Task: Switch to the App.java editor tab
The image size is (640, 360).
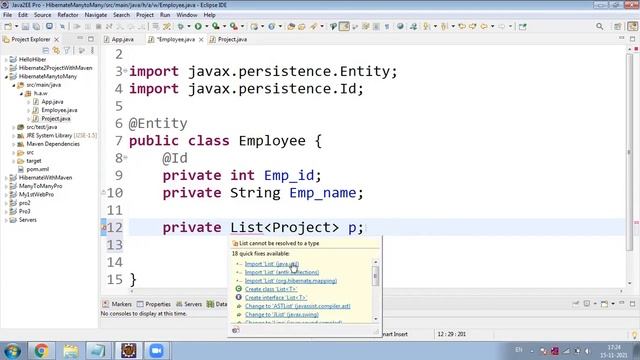Action: 122,40
